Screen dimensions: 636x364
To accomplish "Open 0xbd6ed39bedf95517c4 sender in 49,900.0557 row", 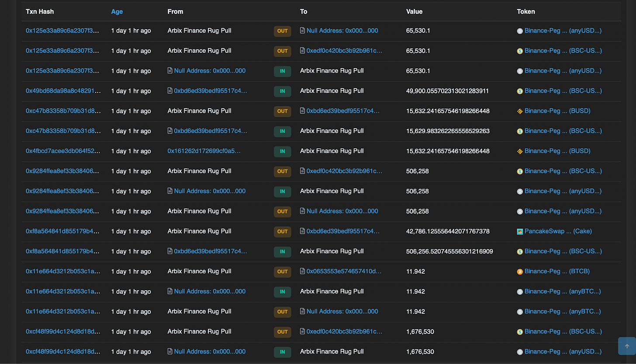I will coord(211,91).
